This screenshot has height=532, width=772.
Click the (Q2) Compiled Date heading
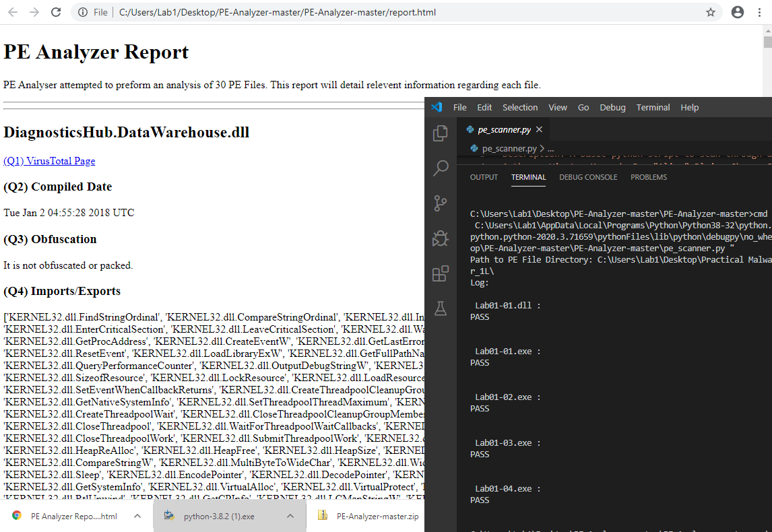(x=58, y=187)
